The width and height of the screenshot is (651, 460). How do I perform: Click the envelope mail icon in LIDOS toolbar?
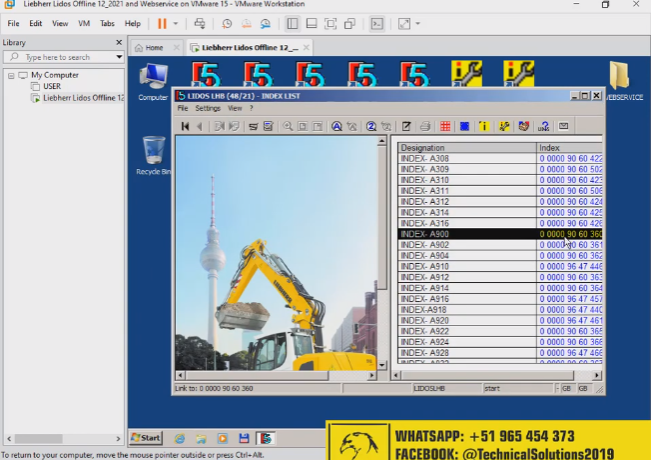(x=563, y=126)
